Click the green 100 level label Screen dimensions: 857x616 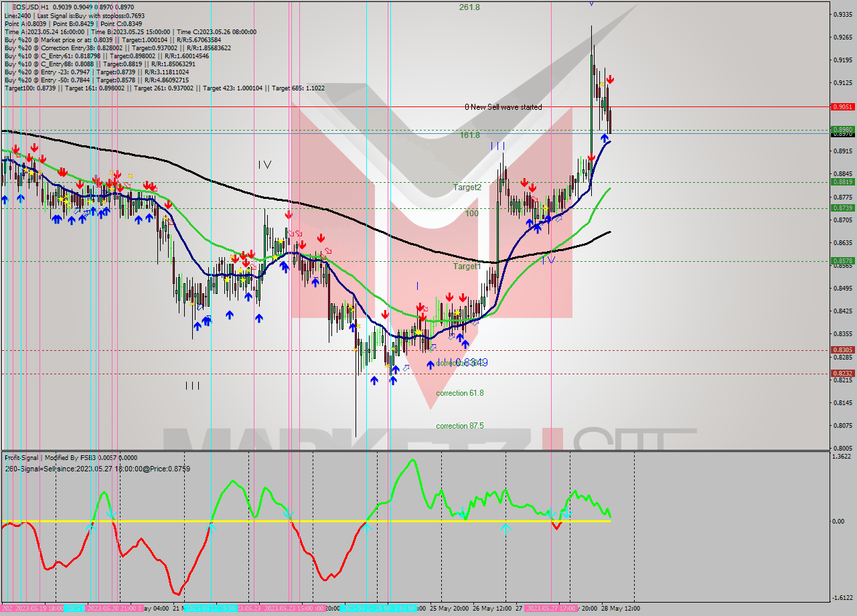(x=472, y=213)
